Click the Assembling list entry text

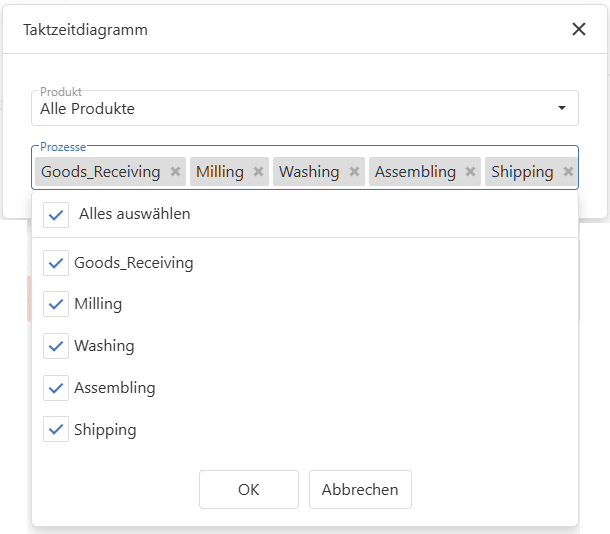point(115,388)
